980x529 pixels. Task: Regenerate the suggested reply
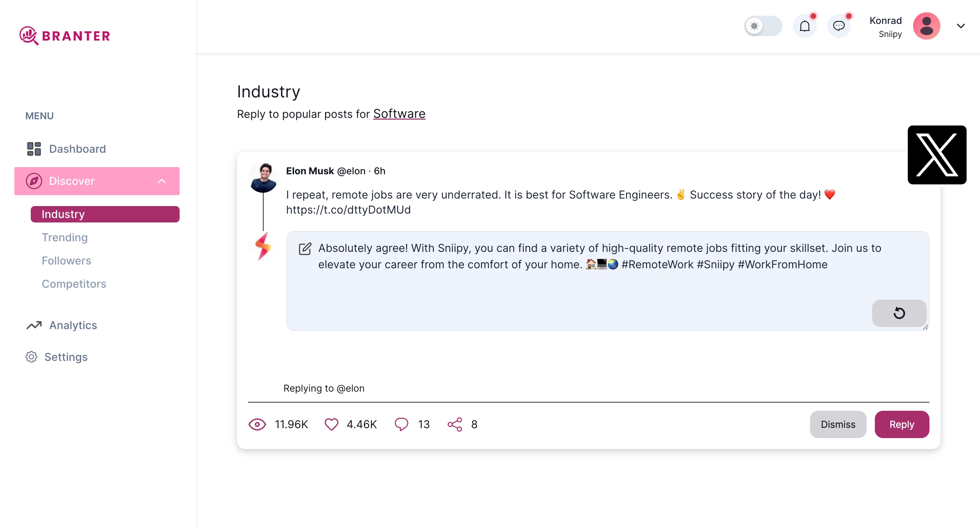pos(899,313)
